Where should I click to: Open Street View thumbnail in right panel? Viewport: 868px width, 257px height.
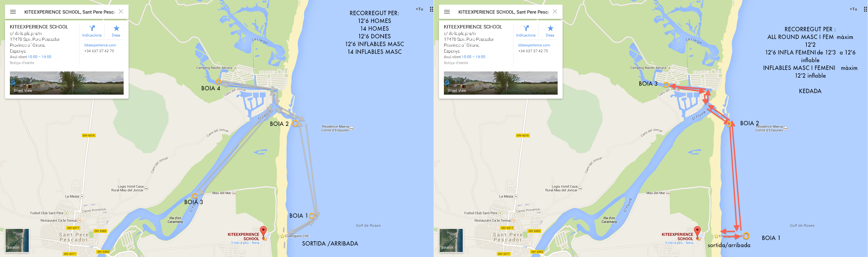tap(501, 83)
